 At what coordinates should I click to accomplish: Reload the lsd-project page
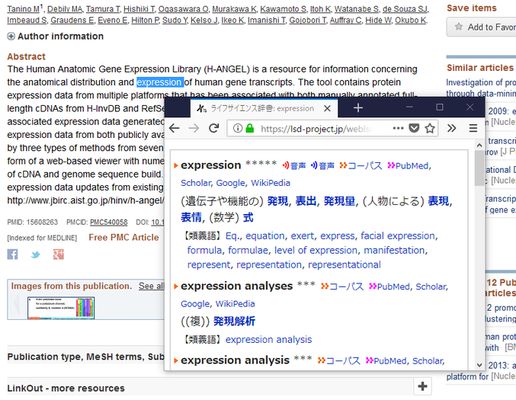pos(214,128)
